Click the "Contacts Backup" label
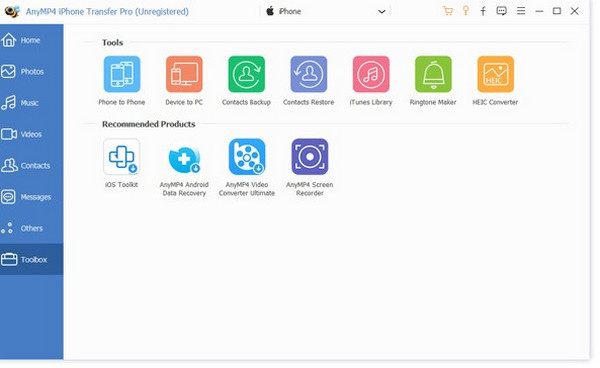600x368 pixels. 246,102
